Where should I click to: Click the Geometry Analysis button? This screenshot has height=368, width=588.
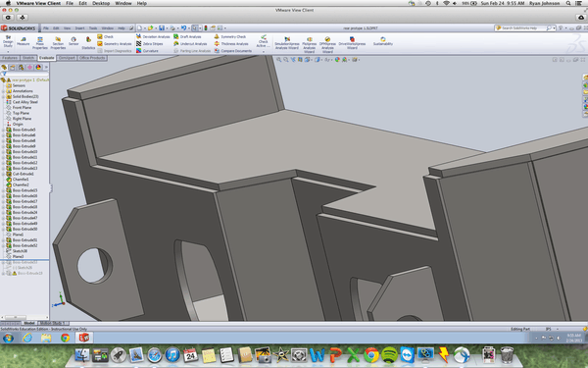[115, 44]
